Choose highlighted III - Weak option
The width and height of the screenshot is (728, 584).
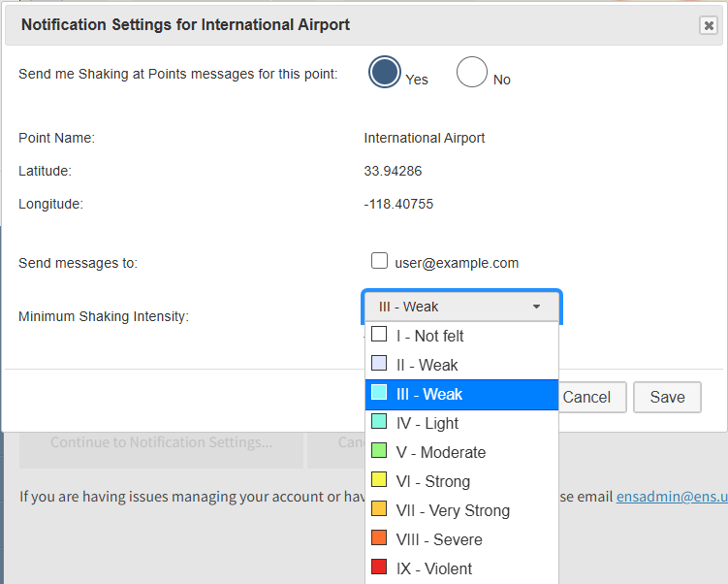click(x=461, y=395)
